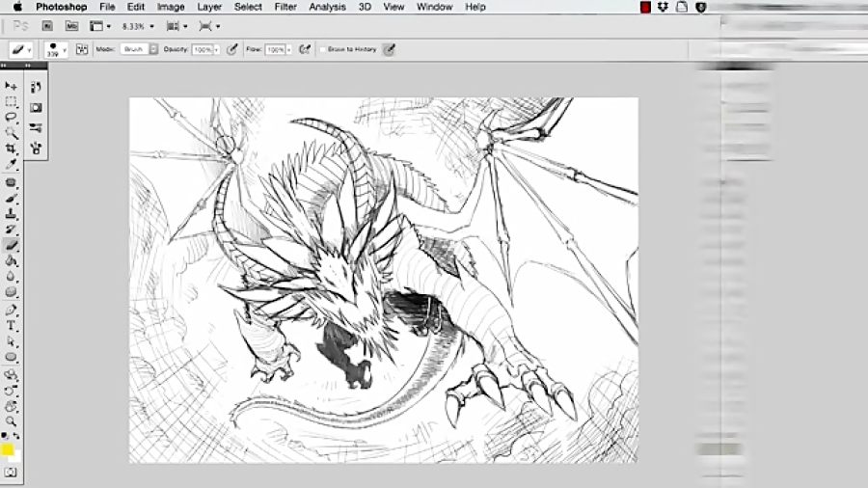Open the brush preset picker showing 339
This screenshot has width=868, height=488.
[55, 49]
